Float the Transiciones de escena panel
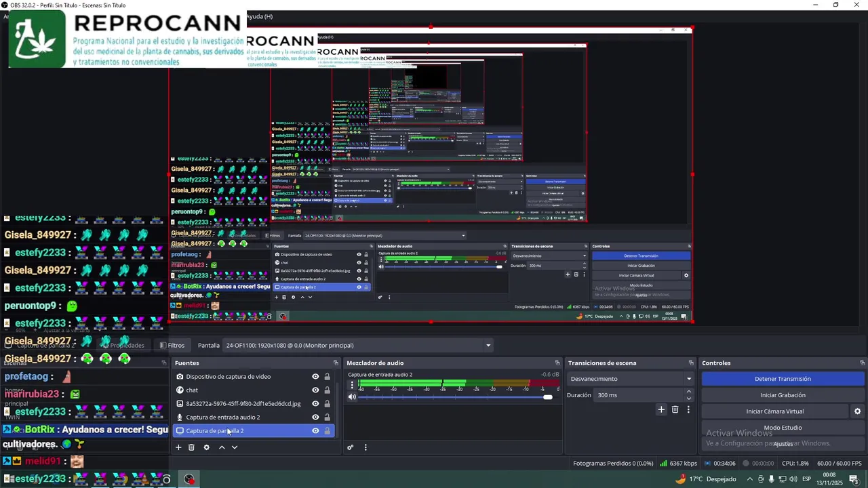The height and width of the screenshot is (488, 868). coord(691,363)
